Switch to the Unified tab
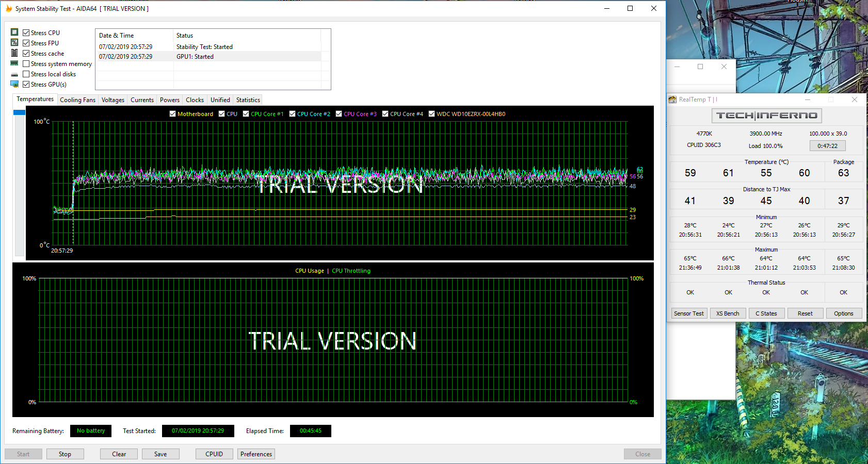Viewport: 868px width, 464px height. pyautogui.click(x=220, y=100)
